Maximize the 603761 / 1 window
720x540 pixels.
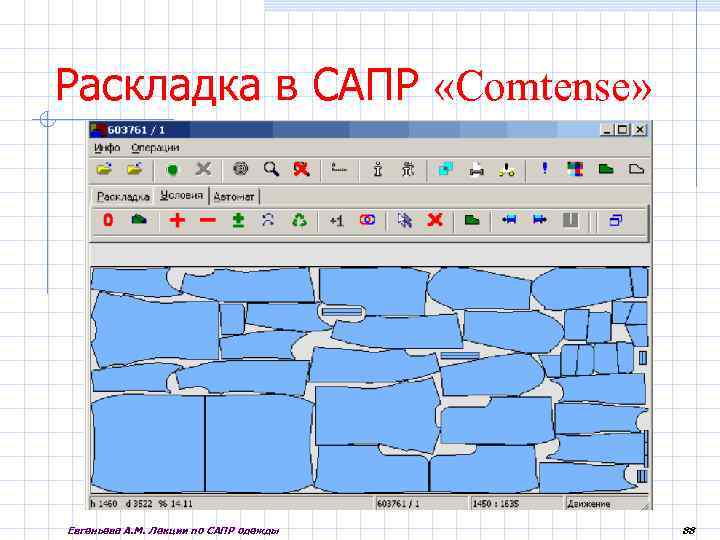(623, 130)
